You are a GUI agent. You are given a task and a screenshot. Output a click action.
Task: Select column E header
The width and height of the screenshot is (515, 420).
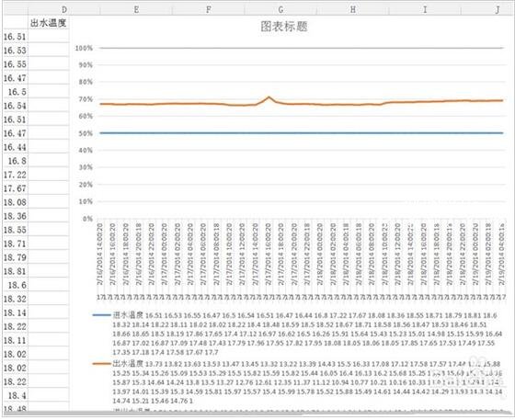pyautogui.click(x=136, y=10)
